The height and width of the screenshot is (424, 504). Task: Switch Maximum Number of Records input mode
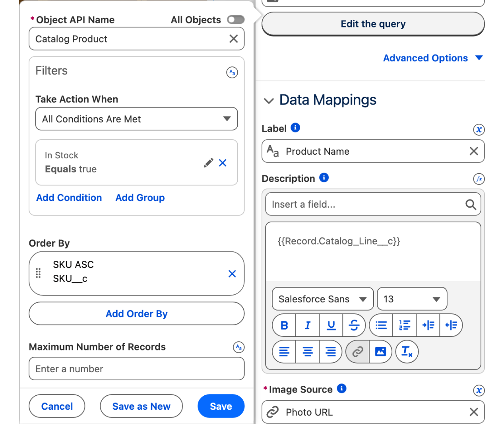tap(238, 347)
